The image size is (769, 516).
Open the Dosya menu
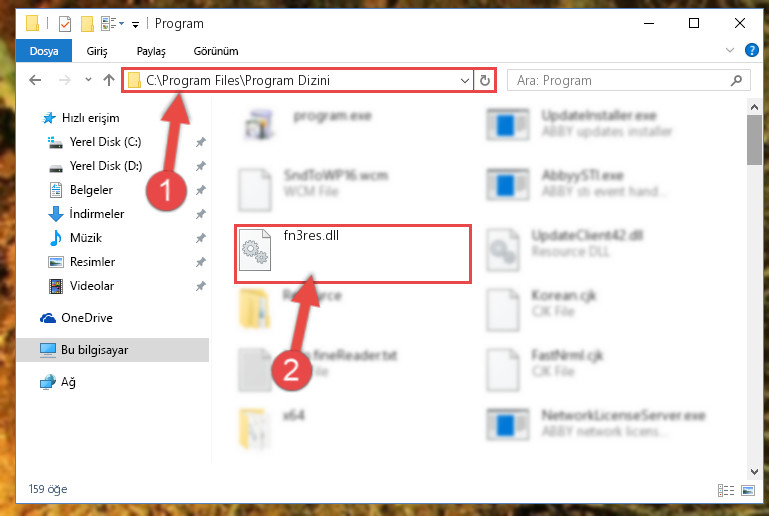point(44,51)
